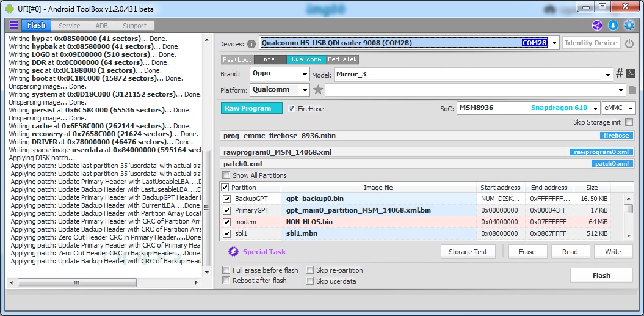Image resolution: width=644 pixels, height=316 pixels.
Task: Open the Brand dropdown showing Oppo
Action: point(305,75)
